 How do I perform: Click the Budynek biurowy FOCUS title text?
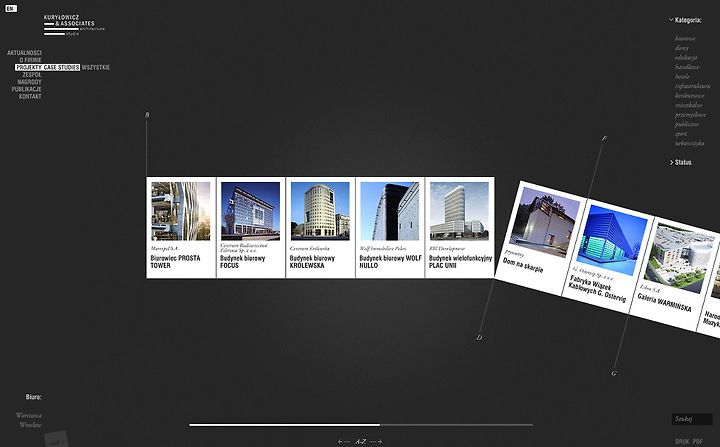click(x=242, y=262)
